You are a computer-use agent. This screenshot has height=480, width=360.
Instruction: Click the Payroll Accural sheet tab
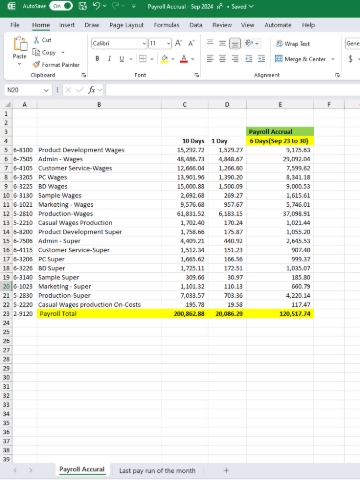pos(82,470)
